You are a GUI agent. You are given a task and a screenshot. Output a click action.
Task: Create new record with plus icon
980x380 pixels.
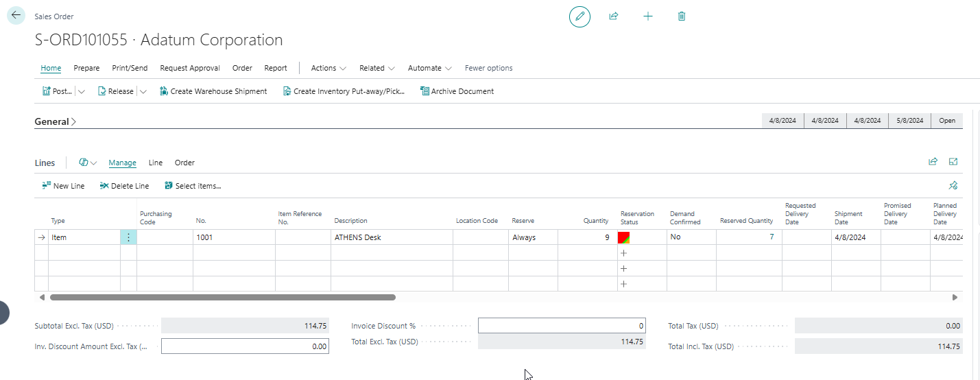pos(648,16)
